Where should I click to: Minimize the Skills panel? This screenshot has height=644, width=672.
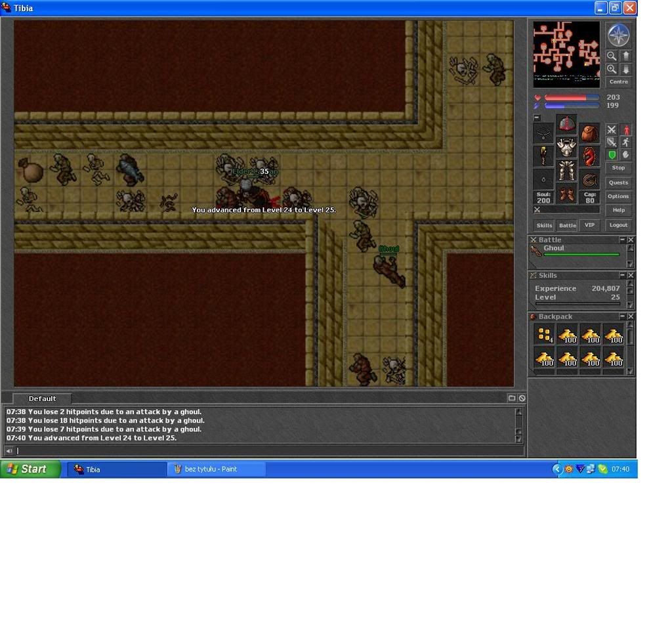pyautogui.click(x=622, y=275)
